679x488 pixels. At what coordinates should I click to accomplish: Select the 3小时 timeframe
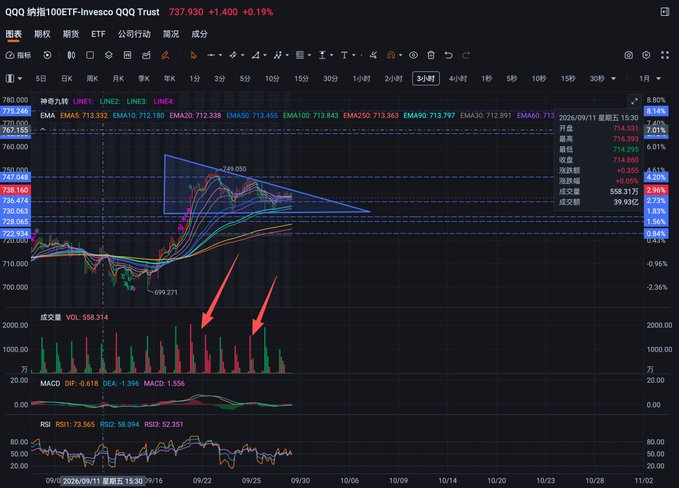tap(426, 78)
